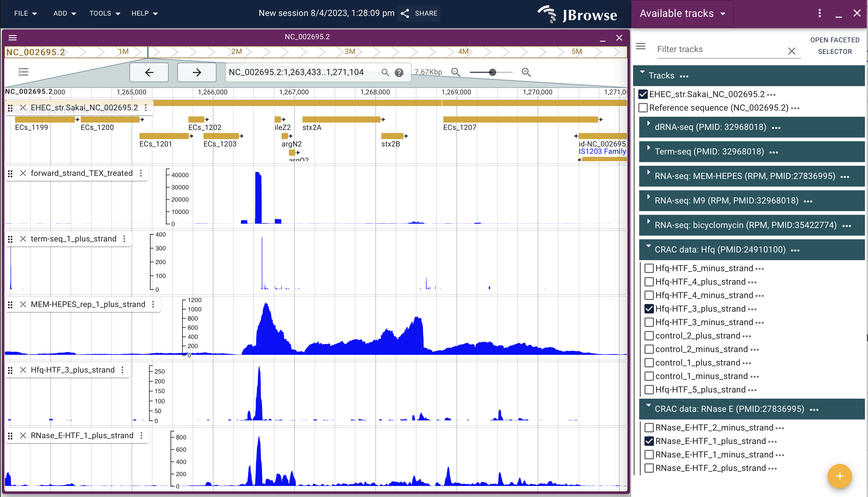Open the view hamburger menu

(x=13, y=38)
